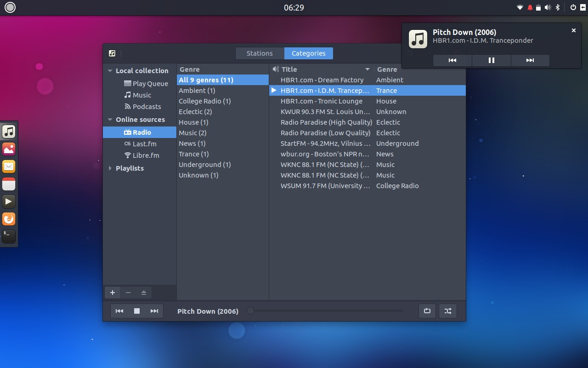Skip to previous track in Rhythmbox toolbar

point(119,311)
